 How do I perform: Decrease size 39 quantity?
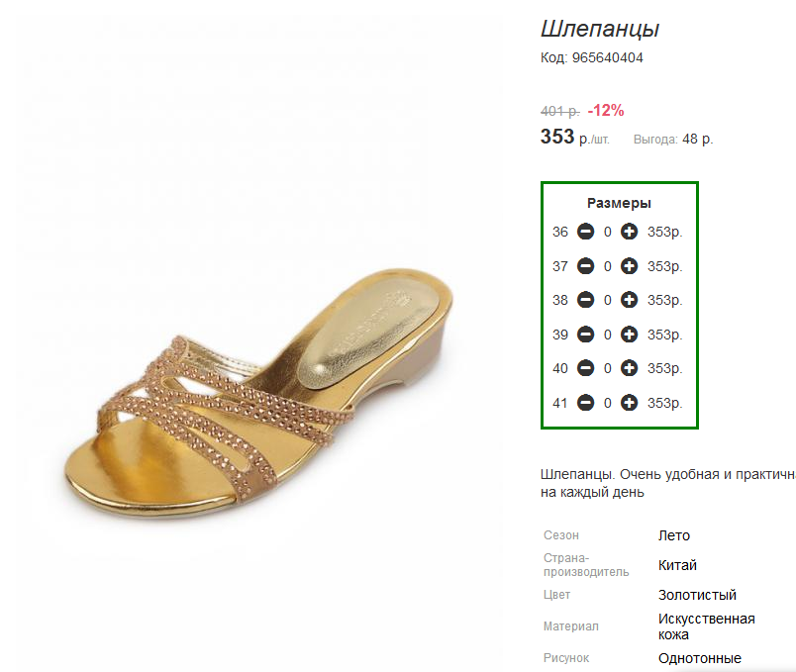585,335
